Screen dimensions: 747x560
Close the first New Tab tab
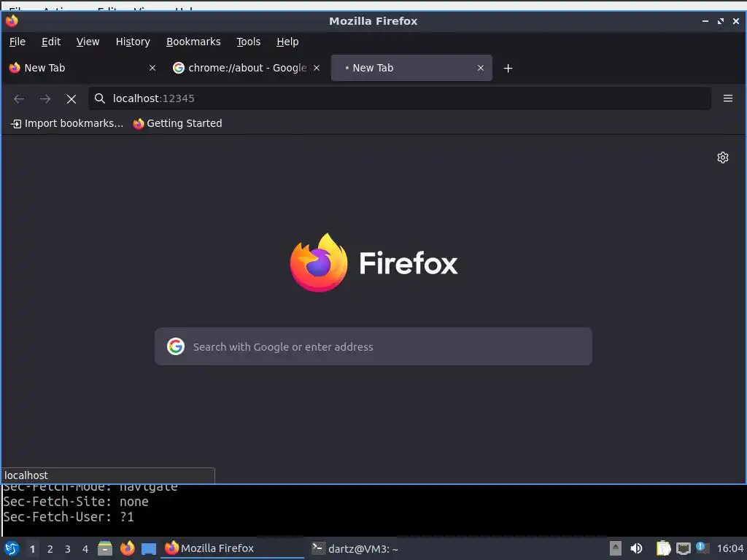152,68
